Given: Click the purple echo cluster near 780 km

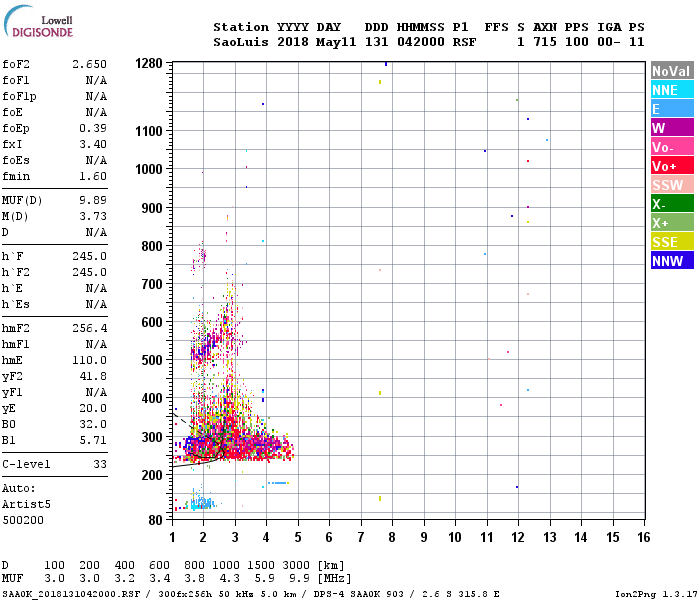Looking at the screenshot, I should (200, 257).
